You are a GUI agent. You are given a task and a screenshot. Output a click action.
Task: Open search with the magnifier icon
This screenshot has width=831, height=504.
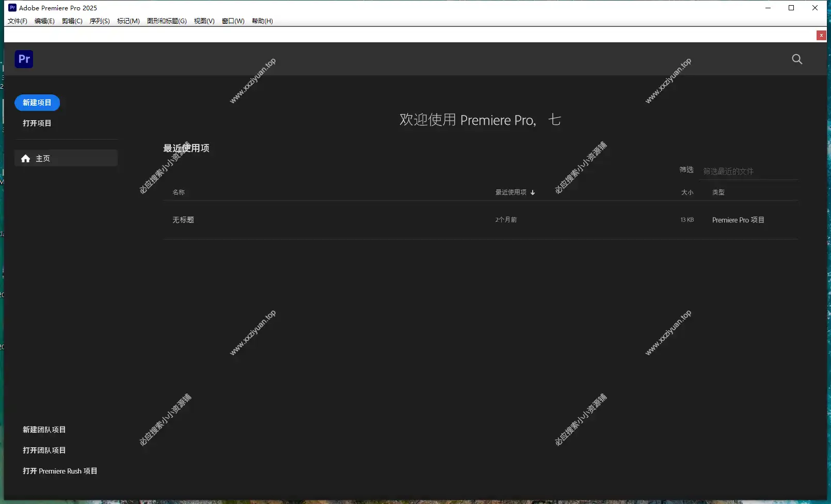[x=797, y=59]
